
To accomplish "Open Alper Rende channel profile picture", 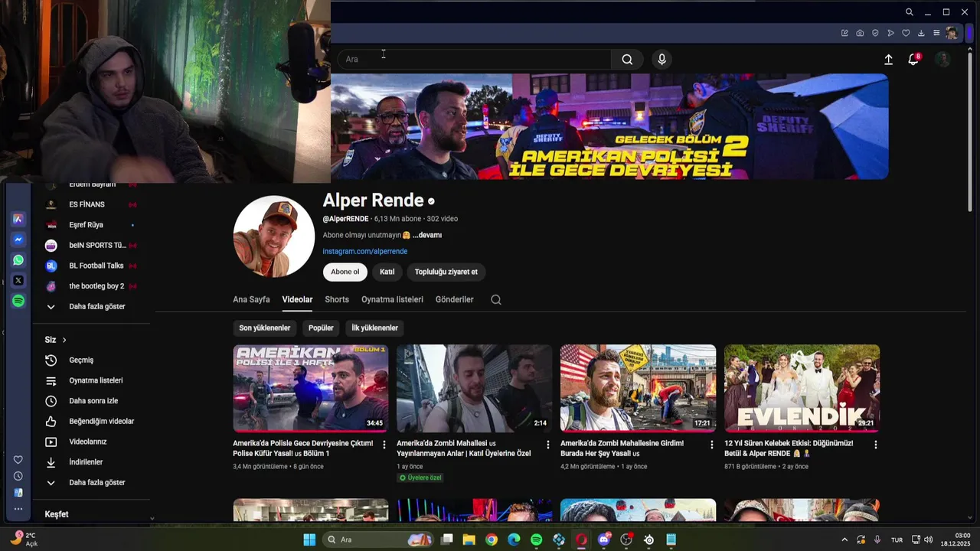I will coord(273,236).
